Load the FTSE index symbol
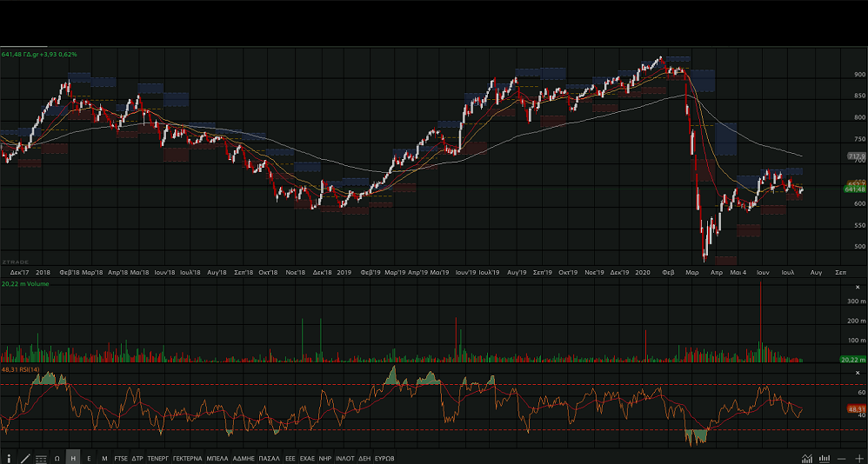The height and width of the screenshot is (464, 868). click(x=121, y=457)
